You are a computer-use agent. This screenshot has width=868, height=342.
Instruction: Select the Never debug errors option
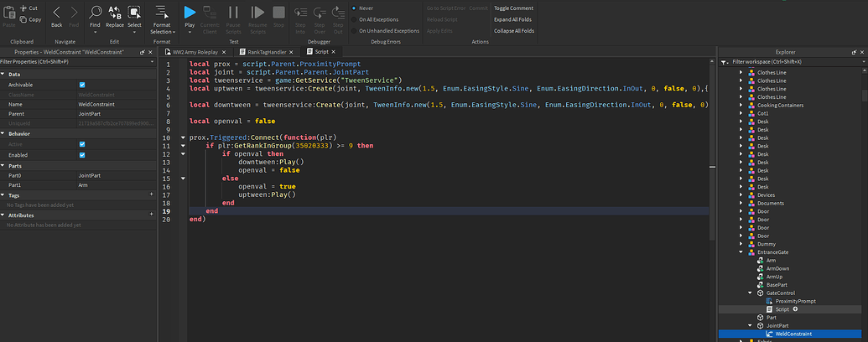pyautogui.click(x=354, y=8)
